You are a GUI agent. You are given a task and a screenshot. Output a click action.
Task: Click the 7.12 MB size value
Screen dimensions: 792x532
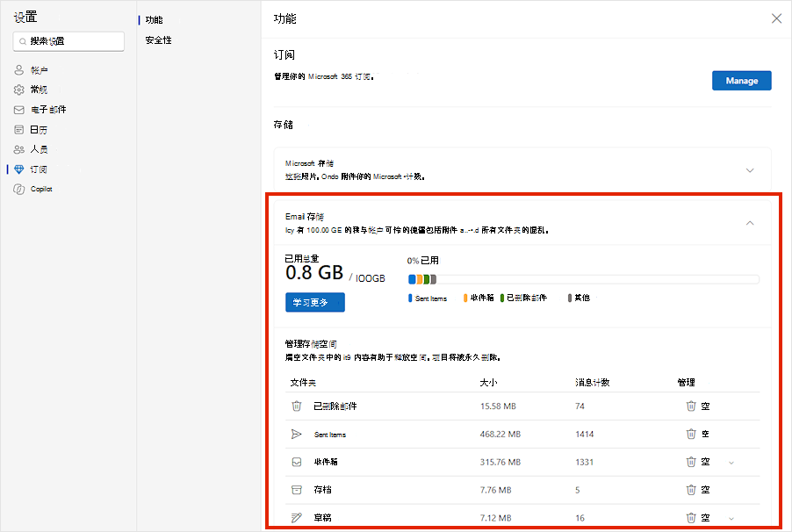495,518
